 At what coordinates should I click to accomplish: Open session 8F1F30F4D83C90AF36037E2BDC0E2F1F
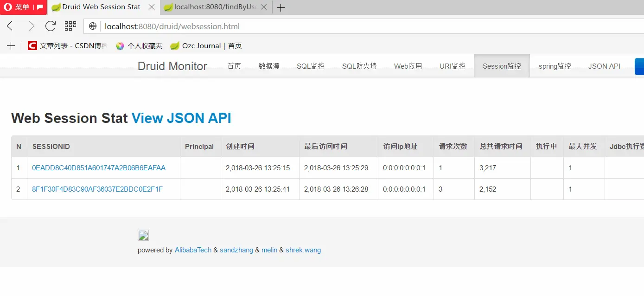tap(97, 189)
